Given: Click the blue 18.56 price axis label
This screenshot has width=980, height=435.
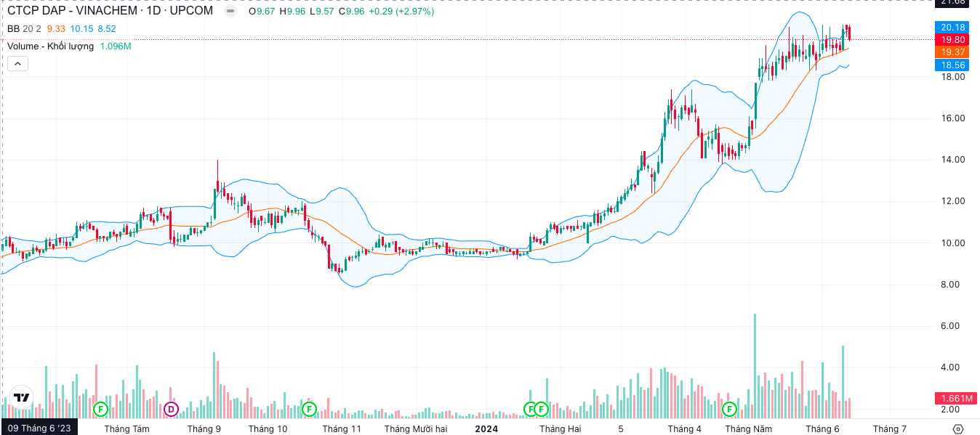Looking at the screenshot, I should [953, 65].
